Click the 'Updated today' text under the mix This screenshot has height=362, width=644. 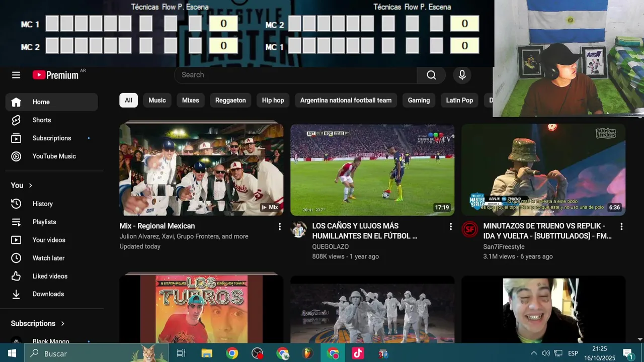[140, 246]
